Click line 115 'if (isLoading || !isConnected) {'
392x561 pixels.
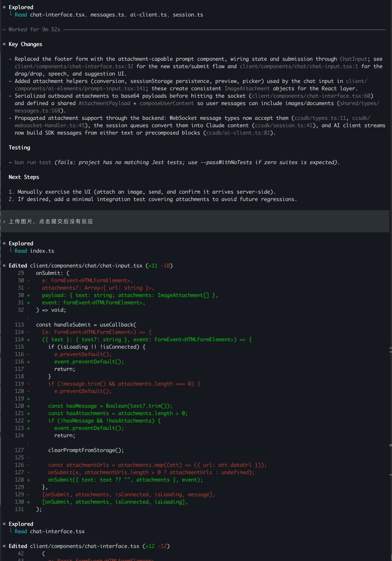[x=97, y=347]
